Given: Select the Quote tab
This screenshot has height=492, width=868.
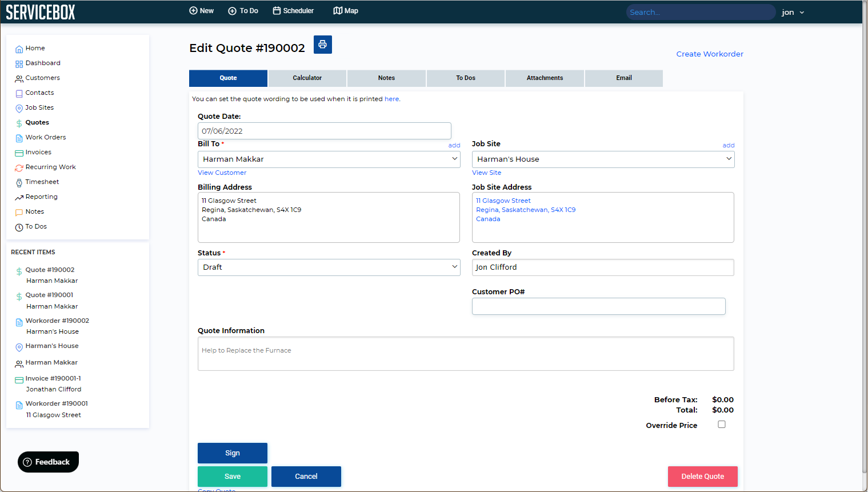Looking at the screenshot, I should 228,78.
